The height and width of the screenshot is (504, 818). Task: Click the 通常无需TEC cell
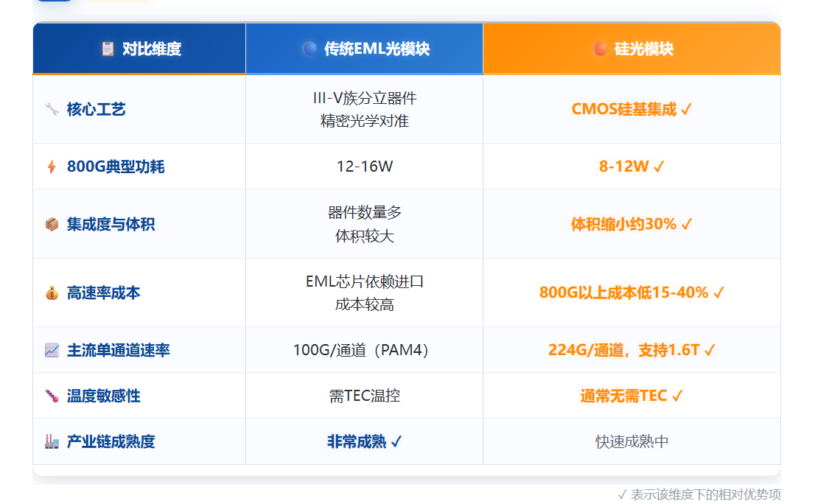[x=632, y=396]
